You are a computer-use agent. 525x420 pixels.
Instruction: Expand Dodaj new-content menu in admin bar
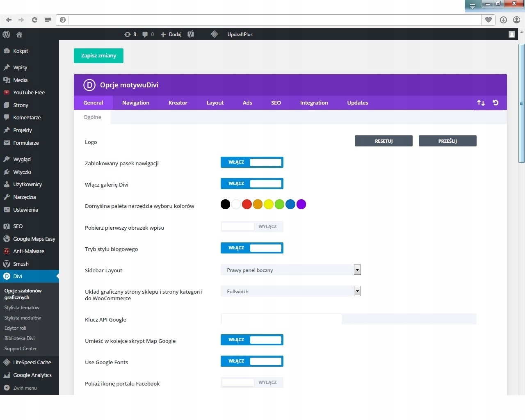[x=171, y=34]
